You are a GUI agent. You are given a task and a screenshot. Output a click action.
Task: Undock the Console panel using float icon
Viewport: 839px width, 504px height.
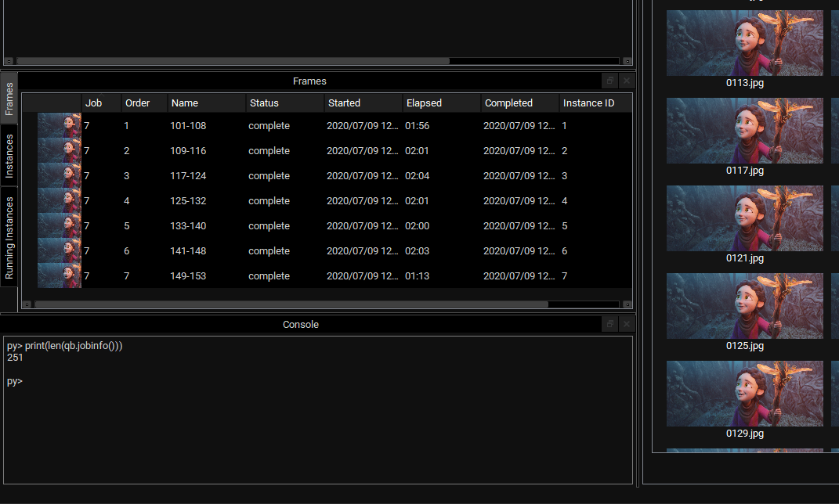point(610,324)
